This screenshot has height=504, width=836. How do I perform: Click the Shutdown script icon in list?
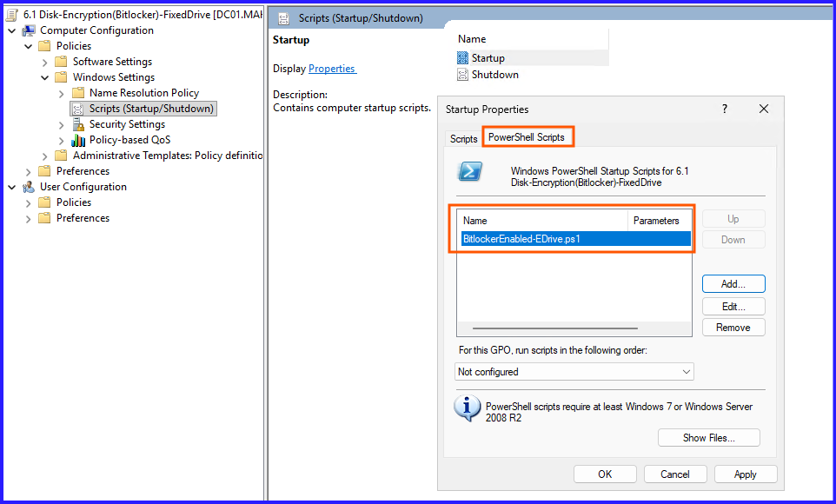[x=462, y=75]
